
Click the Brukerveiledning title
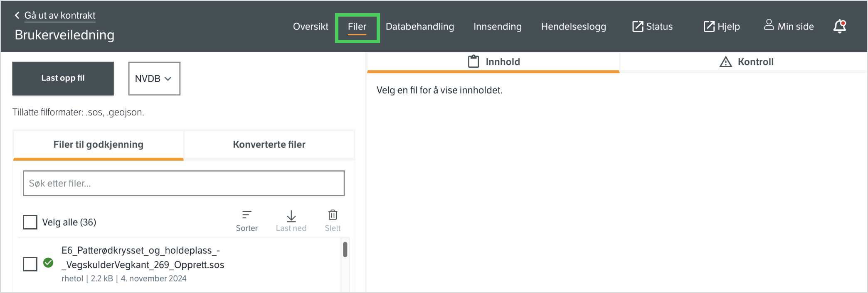[x=64, y=35]
